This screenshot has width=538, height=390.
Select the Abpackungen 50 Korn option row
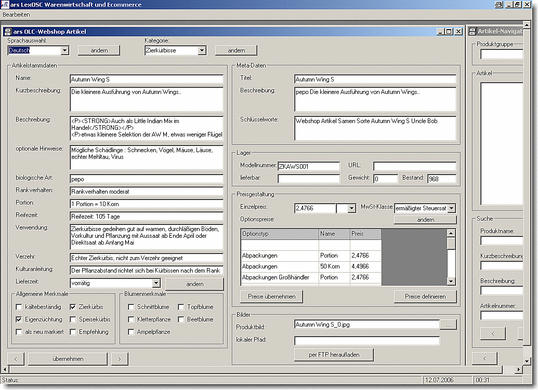click(x=311, y=267)
